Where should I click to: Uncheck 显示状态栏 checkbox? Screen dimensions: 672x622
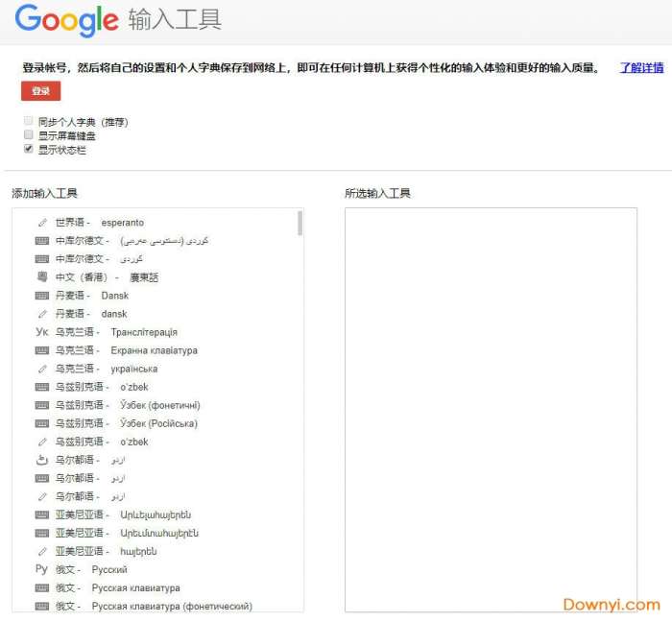[x=28, y=149]
